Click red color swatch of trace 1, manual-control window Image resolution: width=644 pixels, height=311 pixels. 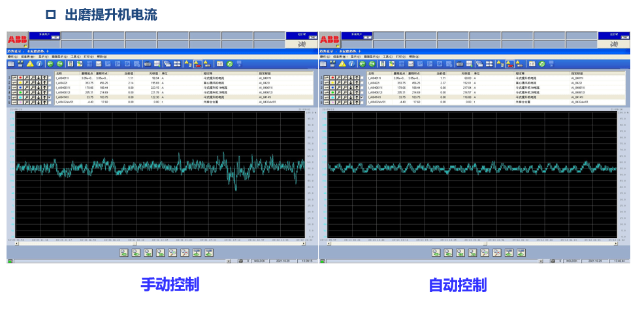(x=21, y=78)
